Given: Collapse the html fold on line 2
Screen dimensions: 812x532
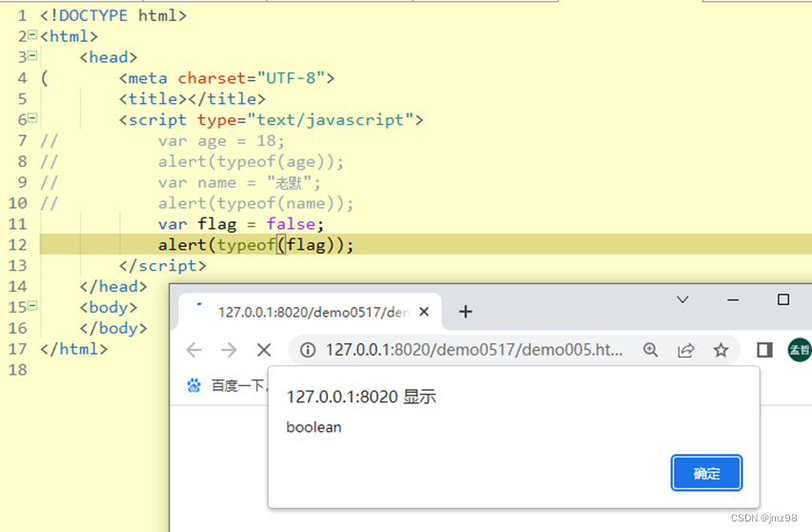Looking at the screenshot, I should tap(32, 34).
